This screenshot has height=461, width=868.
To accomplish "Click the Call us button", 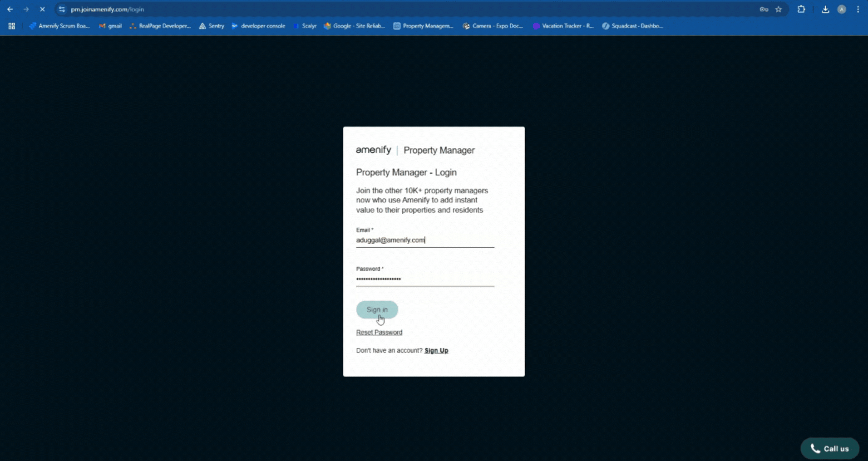I will click(829, 448).
